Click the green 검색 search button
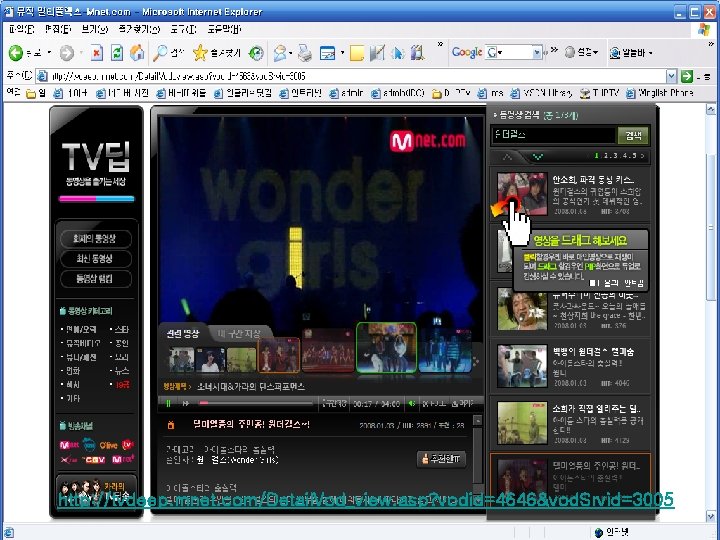This screenshot has height=540, width=720. 634,135
